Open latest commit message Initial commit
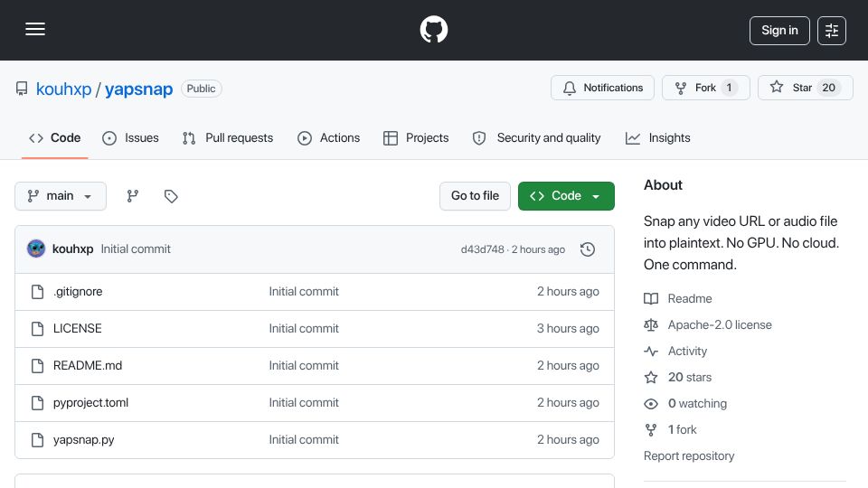Image resolution: width=868 pixels, height=488 pixels. pyautogui.click(x=136, y=249)
